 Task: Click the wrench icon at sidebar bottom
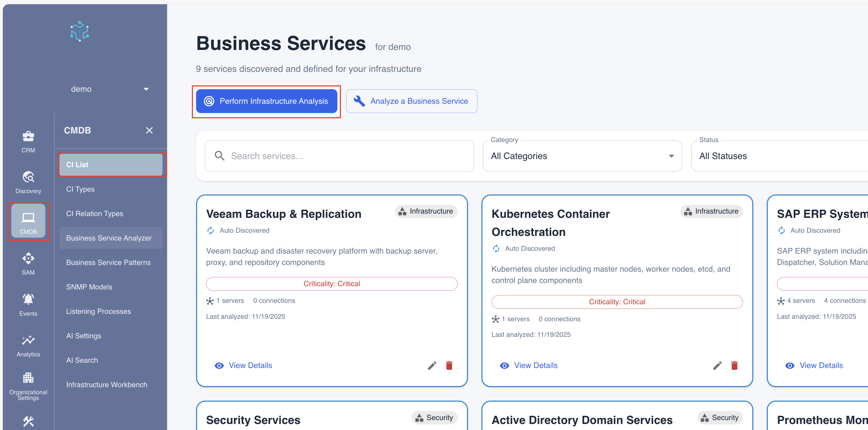[28, 421]
